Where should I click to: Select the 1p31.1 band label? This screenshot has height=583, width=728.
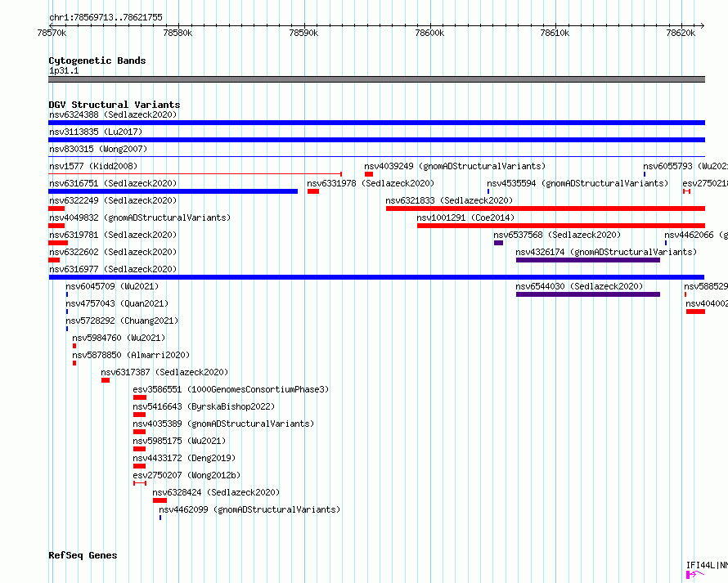click(64, 70)
